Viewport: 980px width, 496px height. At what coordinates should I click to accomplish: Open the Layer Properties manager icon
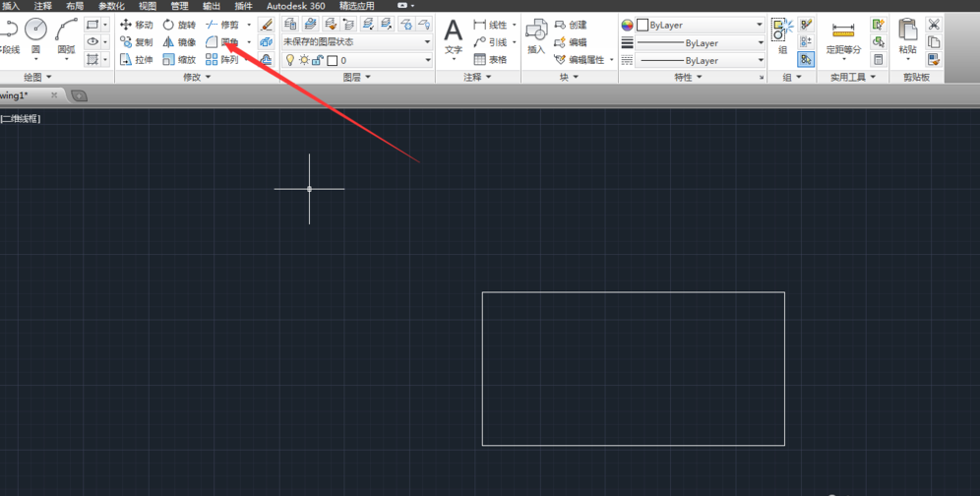point(290,25)
